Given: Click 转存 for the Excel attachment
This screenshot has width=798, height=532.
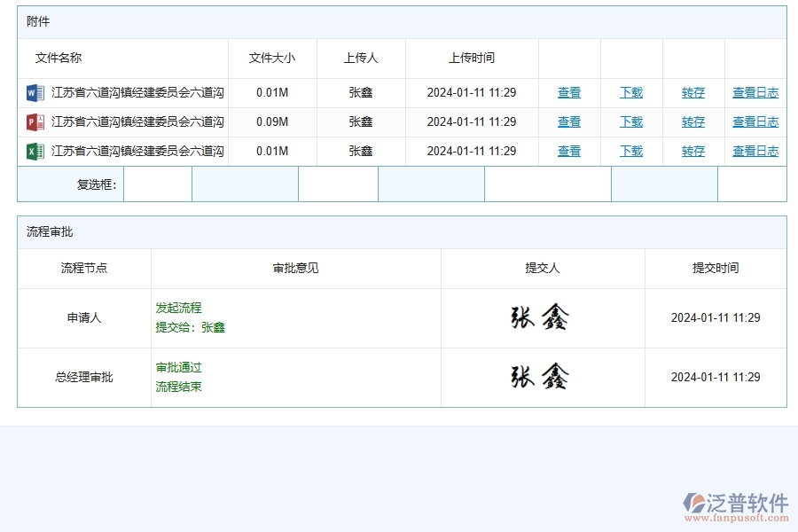Looking at the screenshot, I should pos(692,151).
